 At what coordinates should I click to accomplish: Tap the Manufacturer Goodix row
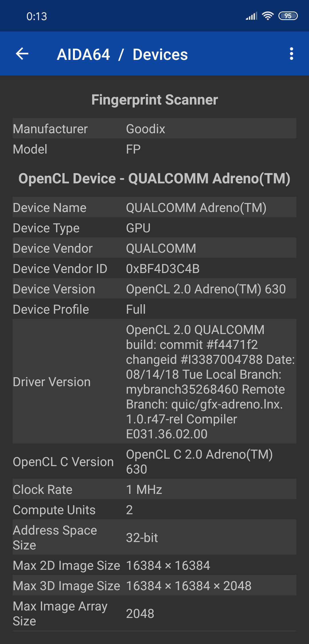(x=154, y=129)
